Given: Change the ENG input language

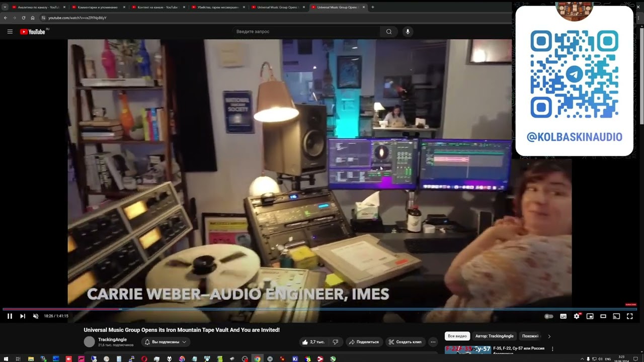Looking at the screenshot, I should click(608, 359).
